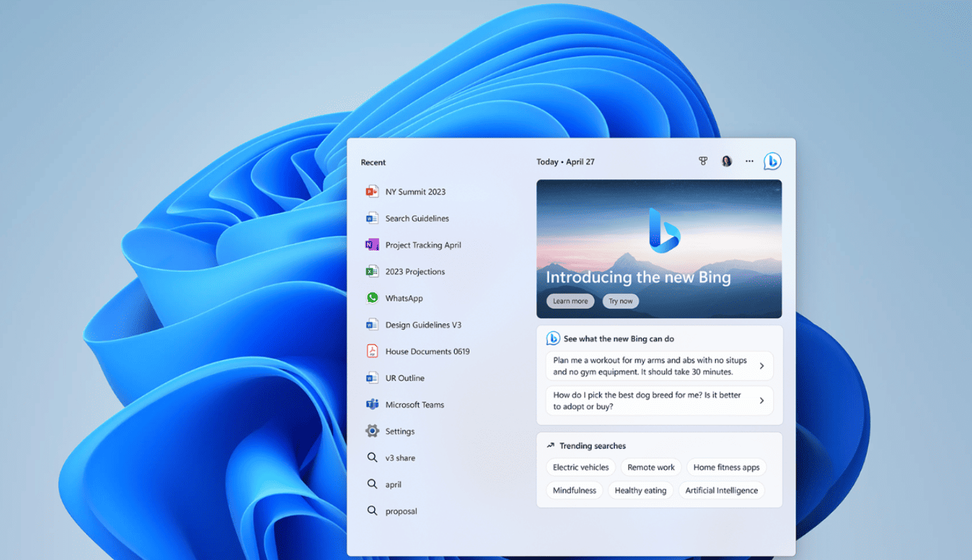The width and height of the screenshot is (972, 560).
Task: Select the Artificial Intelligence trending search
Action: pos(721,490)
